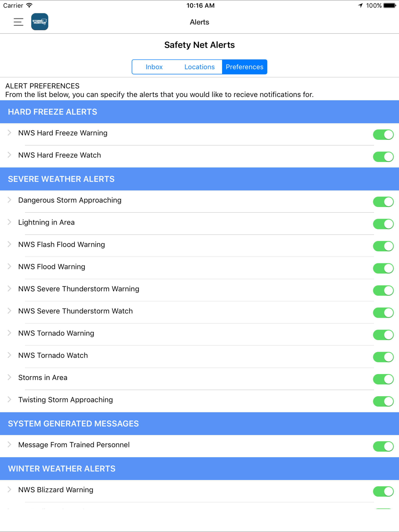Turn off NWS Severe Thunderstorm Warning
The image size is (399, 532).
pos(383,290)
